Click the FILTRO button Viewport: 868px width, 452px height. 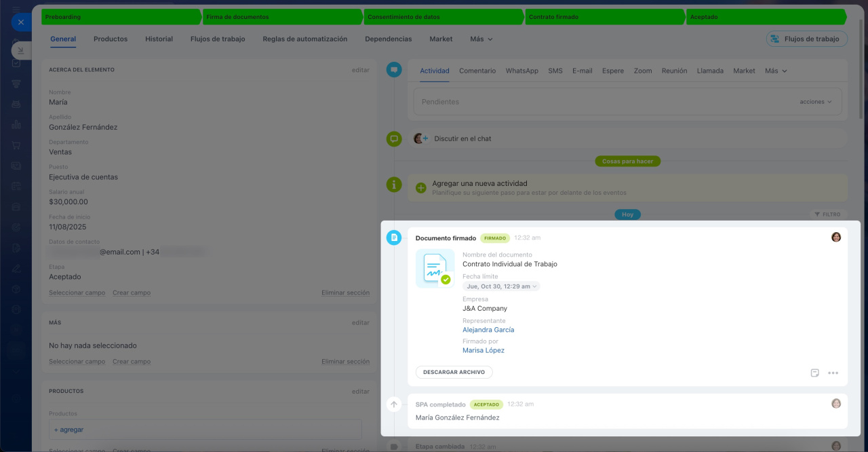[828, 214]
